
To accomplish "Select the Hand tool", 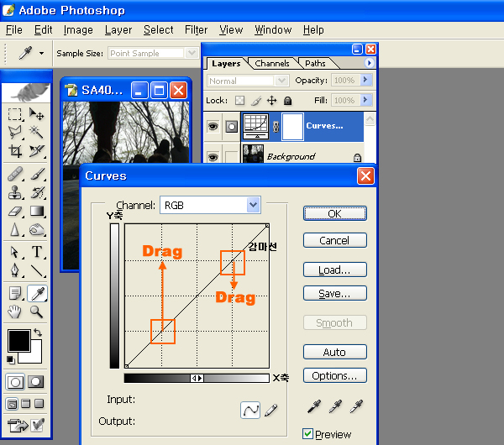I will point(15,311).
